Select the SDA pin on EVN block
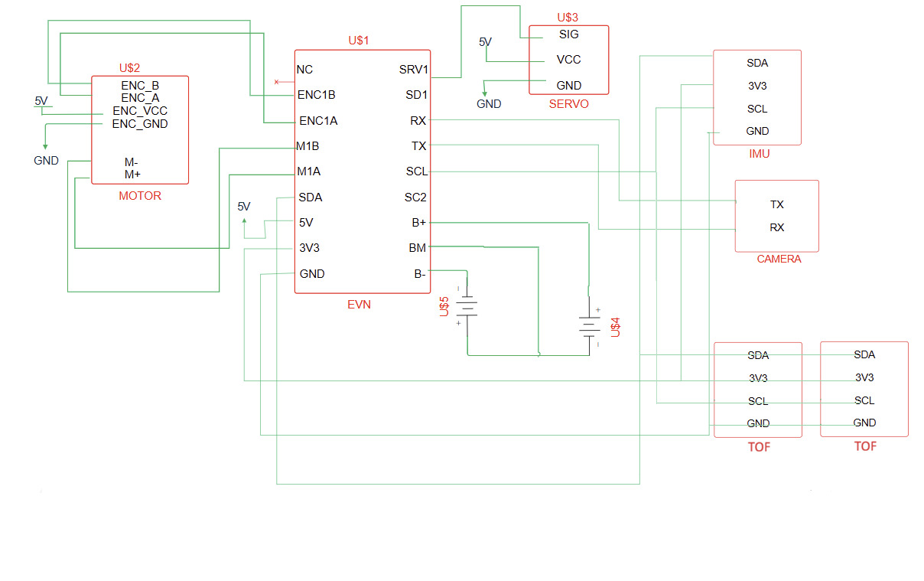 (x=310, y=197)
